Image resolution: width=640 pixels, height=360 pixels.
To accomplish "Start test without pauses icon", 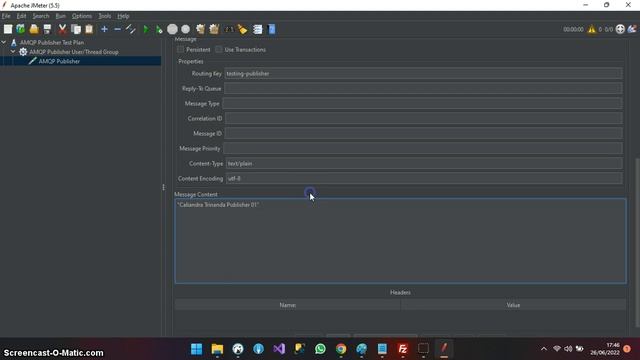I will click(x=159, y=29).
